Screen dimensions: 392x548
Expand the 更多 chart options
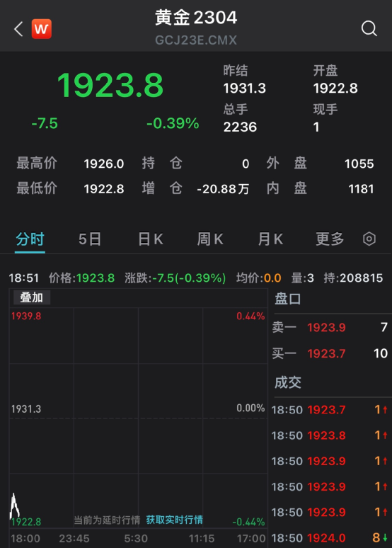coord(330,239)
